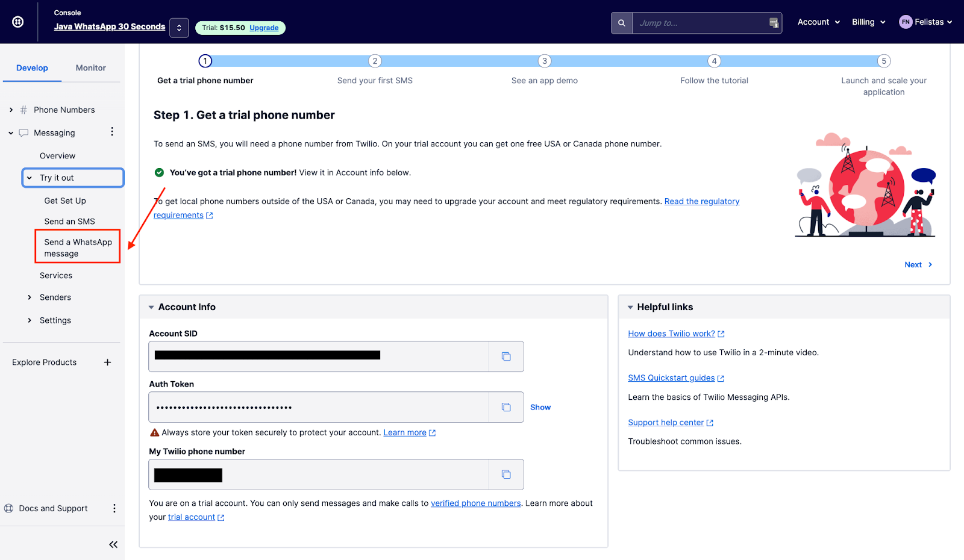Open the Java WhatsApp 30 Seconds project link

(110, 26)
